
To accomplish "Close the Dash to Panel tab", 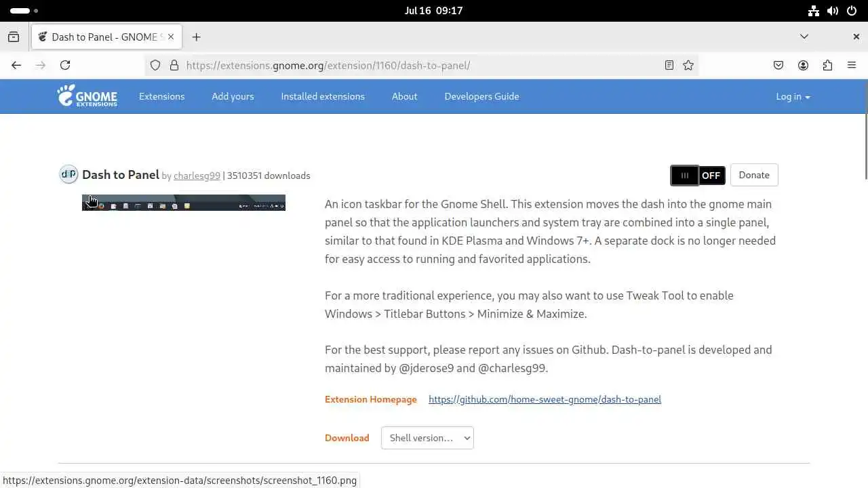I will point(171,37).
